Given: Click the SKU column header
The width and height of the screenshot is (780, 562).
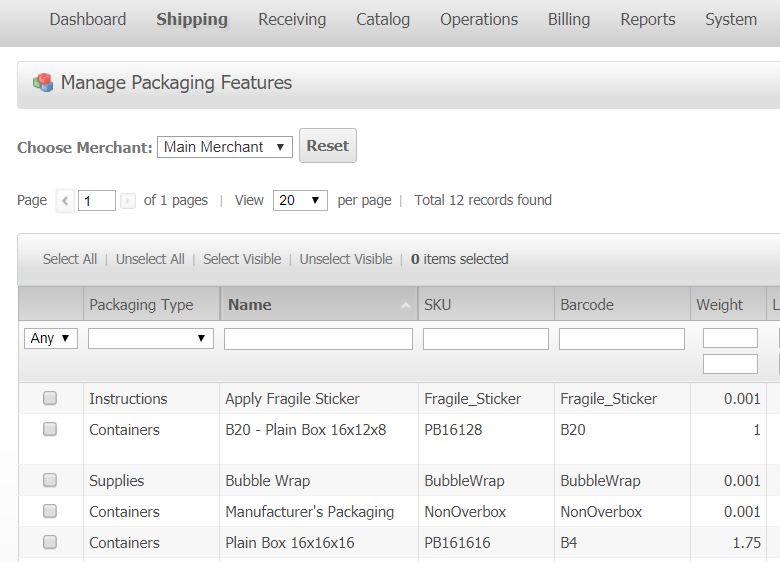Looking at the screenshot, I should point(438,305).
